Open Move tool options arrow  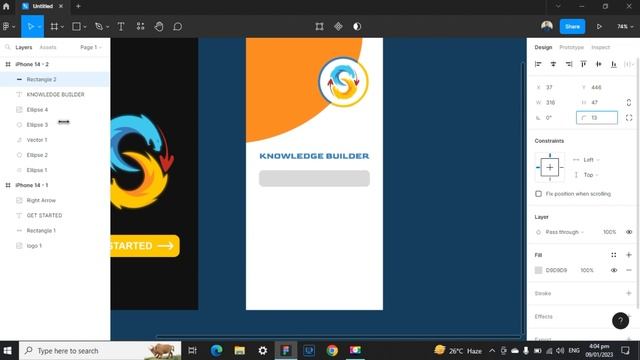coord(40,27)
